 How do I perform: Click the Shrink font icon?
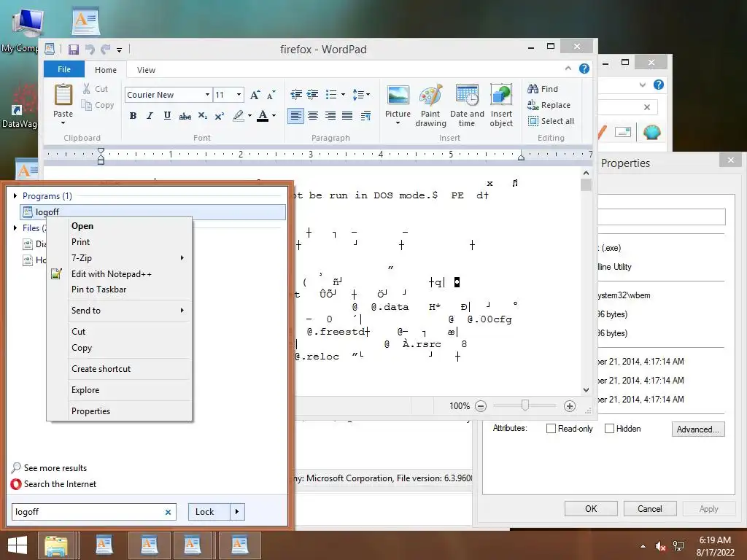click(x=271, y=95)
